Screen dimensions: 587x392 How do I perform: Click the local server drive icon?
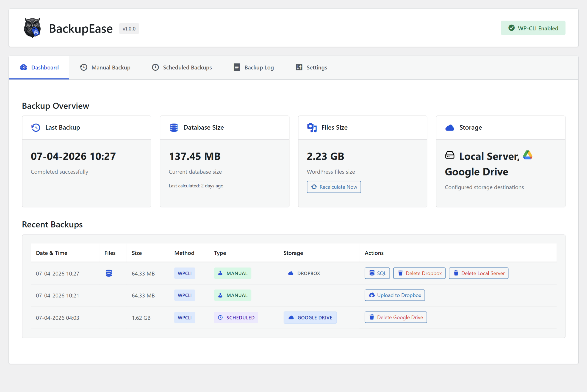pyautogui.click(x=450, y=155)
